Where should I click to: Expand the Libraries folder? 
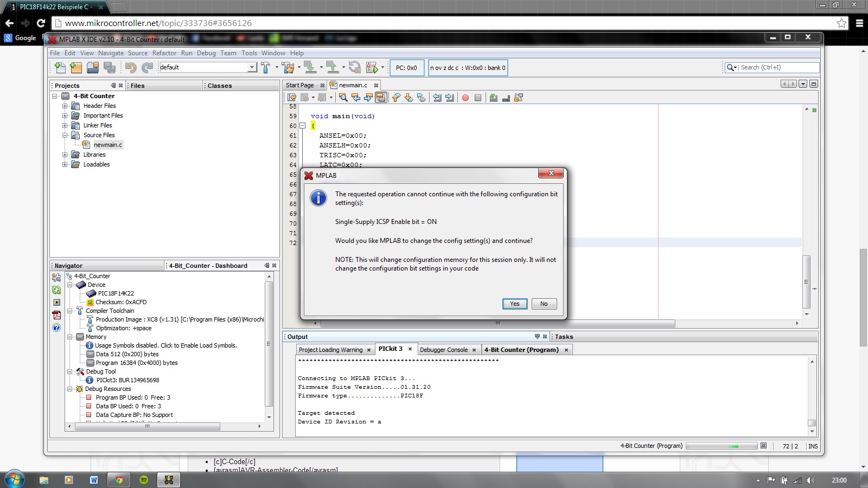(65, 155)
